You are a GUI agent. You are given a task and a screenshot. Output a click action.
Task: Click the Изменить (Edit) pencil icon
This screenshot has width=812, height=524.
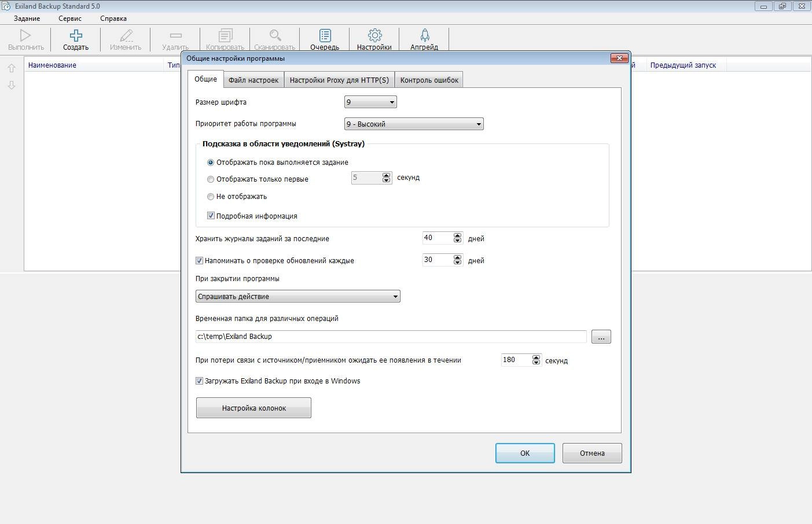[126, 35]
